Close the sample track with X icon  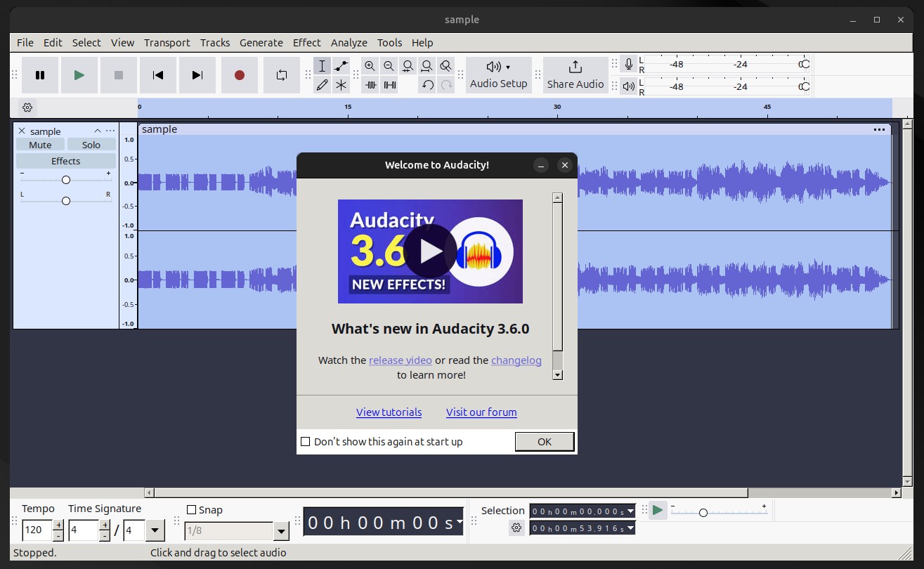[22, 131]
